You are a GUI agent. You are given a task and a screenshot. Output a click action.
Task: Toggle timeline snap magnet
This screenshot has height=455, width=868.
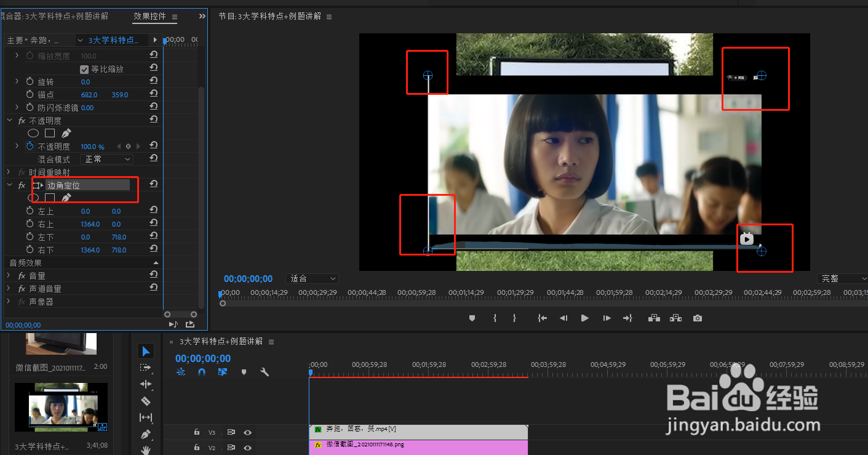[x=202, y=372]
